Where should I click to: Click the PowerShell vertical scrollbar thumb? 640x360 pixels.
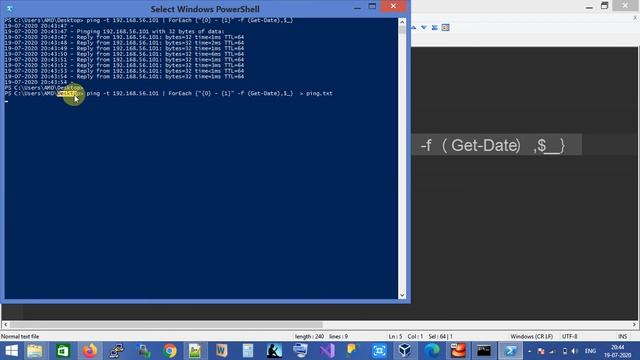tap(402, 30)
